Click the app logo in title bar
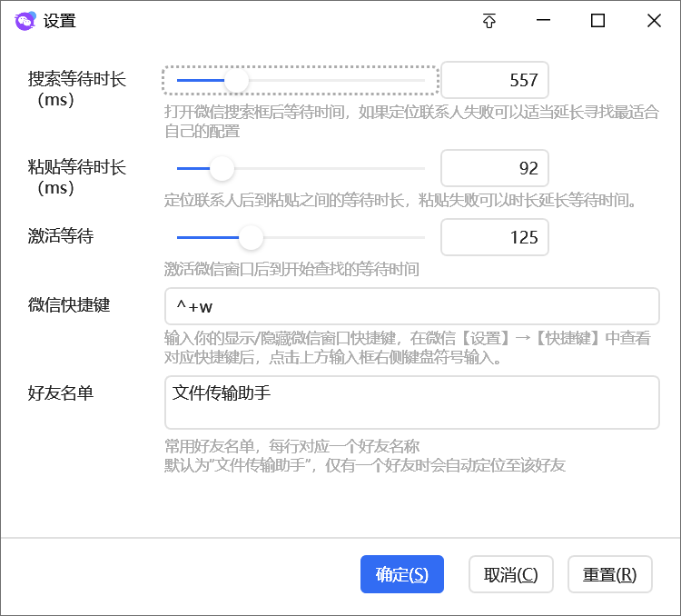 coord(25,21)
